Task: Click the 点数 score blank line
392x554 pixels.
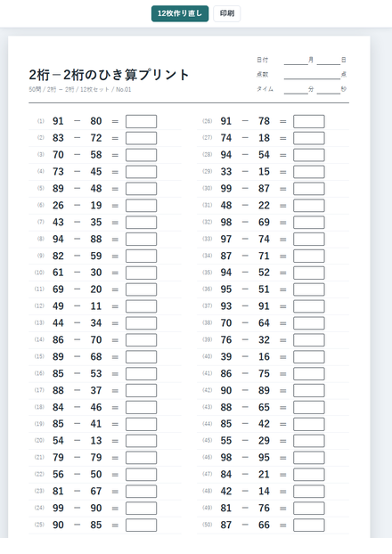Action: pos(312,75)
